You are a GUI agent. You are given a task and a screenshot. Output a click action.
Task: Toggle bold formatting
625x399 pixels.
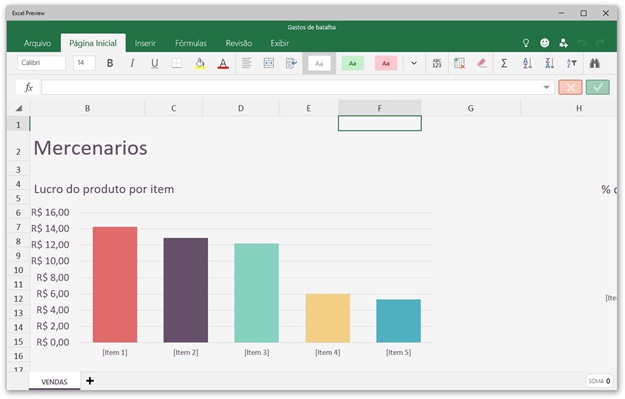(110, 63)
